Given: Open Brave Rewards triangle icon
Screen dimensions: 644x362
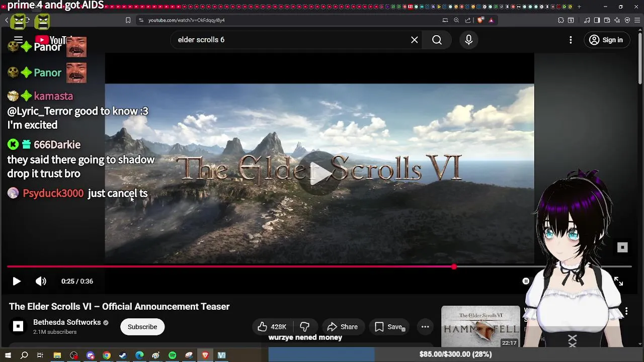Looking at the screenshot, I should point(491,20).
